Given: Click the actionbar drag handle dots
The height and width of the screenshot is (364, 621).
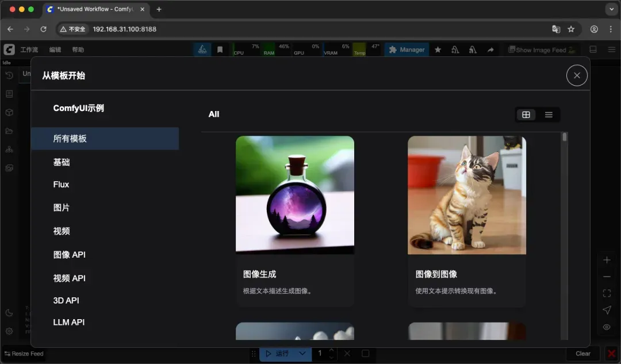Looking at the screenshot, I should click(x=254, y=353).
